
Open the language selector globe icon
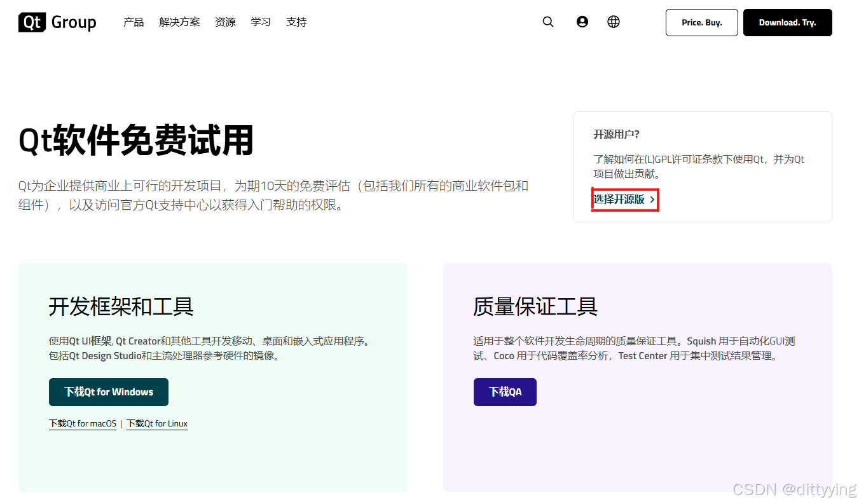point(613,21)
